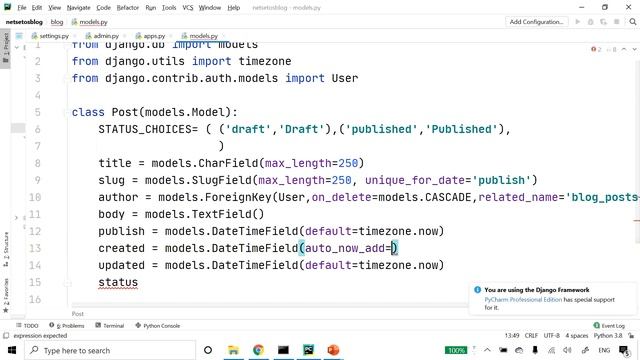Open the Add Configuration dialog
640x360 pixels.
tap(536, 22)
